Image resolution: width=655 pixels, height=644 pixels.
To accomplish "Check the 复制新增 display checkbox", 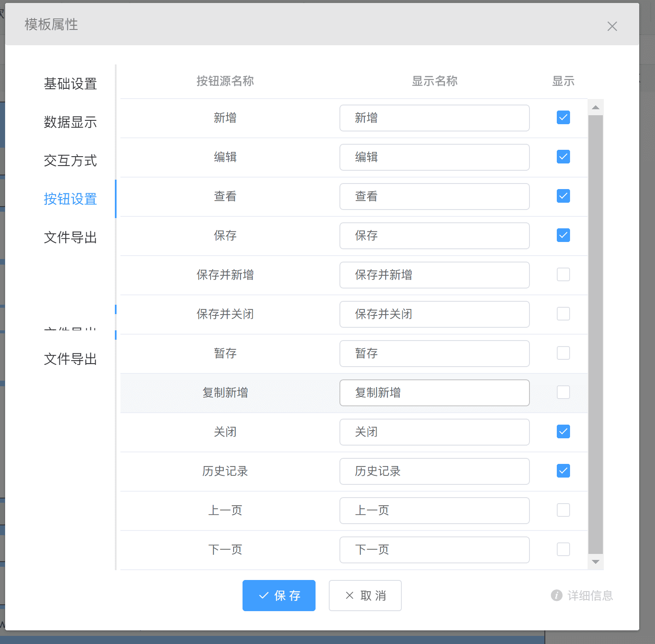I will [x=563, y=392].
